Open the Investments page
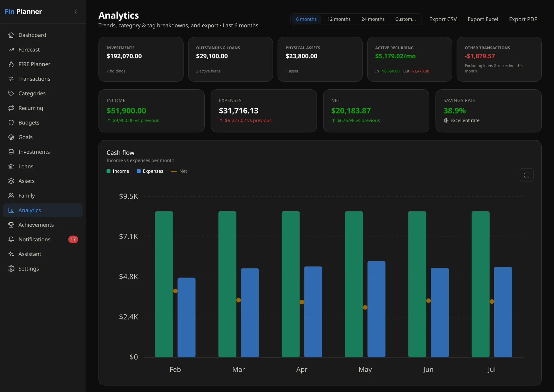554x392 pixels. [x=43, y=152]
